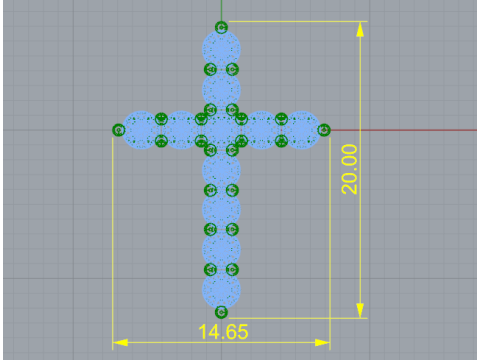Pick the green point atop the cross
480x360 pixels.
pos(221,27)
